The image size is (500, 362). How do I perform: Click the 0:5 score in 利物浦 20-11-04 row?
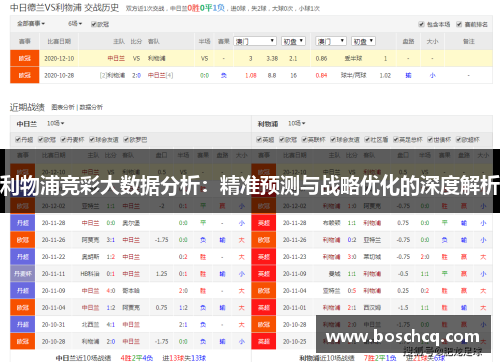click(x=352, y=291)
